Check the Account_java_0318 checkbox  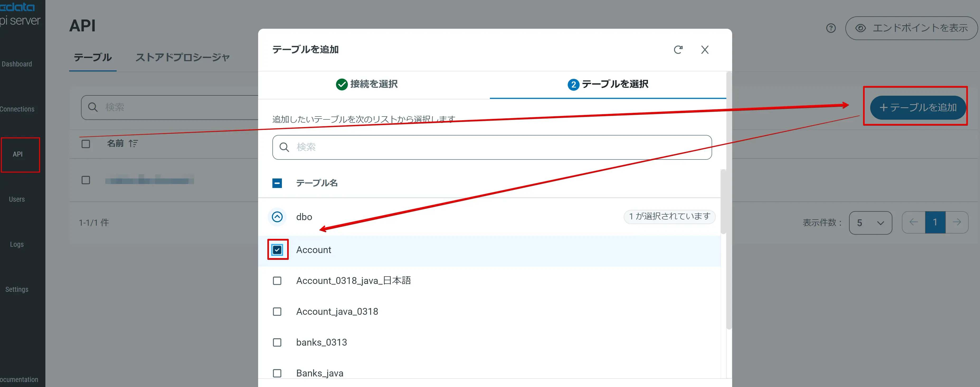tap(277, 312)
